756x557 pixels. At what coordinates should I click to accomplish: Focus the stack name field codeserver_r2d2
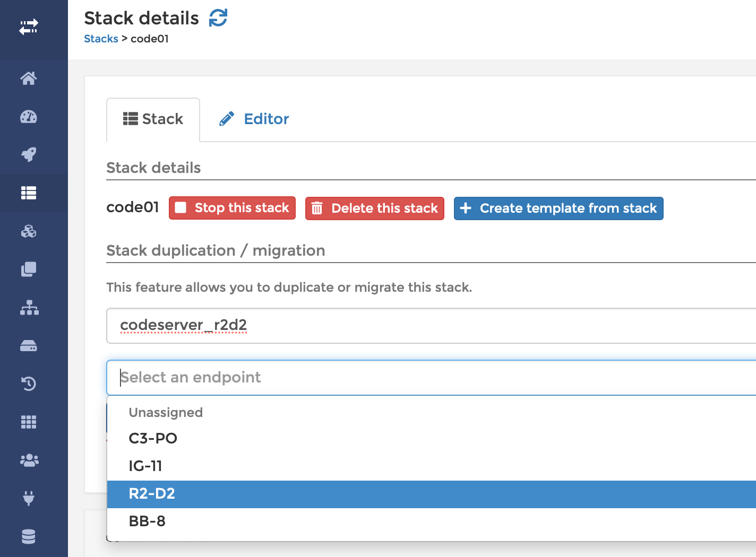431,325
